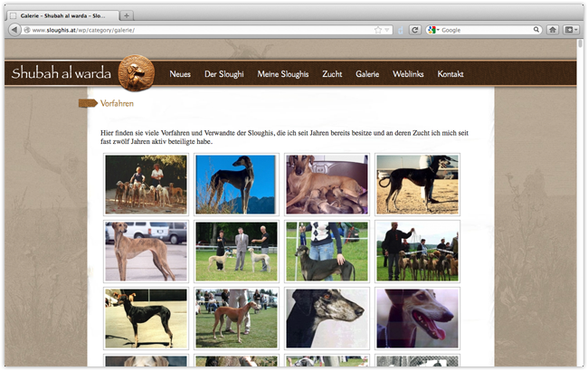
Task: Open the Kontakt menu item
Action: click(x=450, y=74)
